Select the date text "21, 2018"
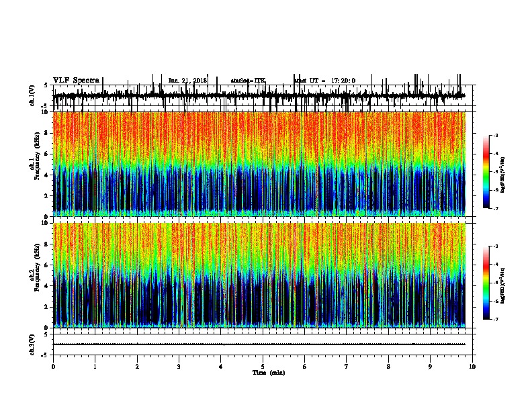This screenshot has height=411, width=532. pos(193,81)
